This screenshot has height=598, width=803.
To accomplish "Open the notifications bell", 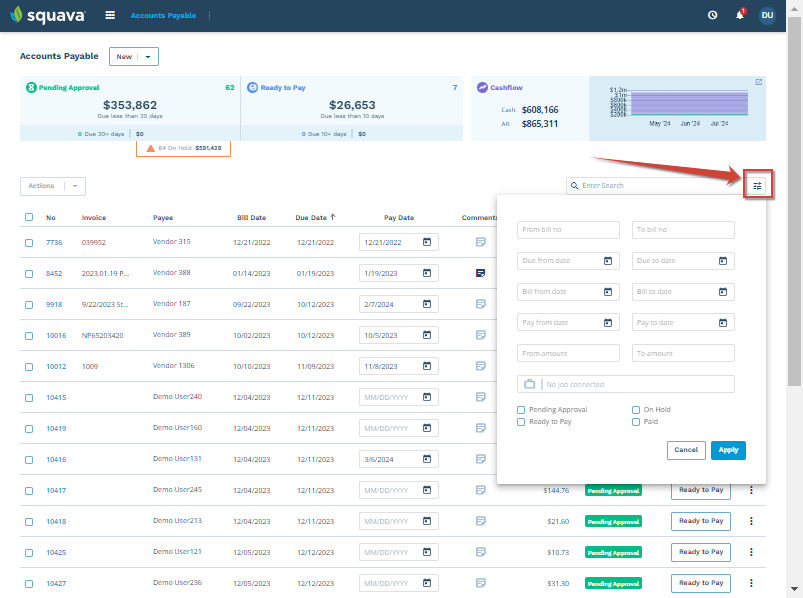I will click(740, 15).
